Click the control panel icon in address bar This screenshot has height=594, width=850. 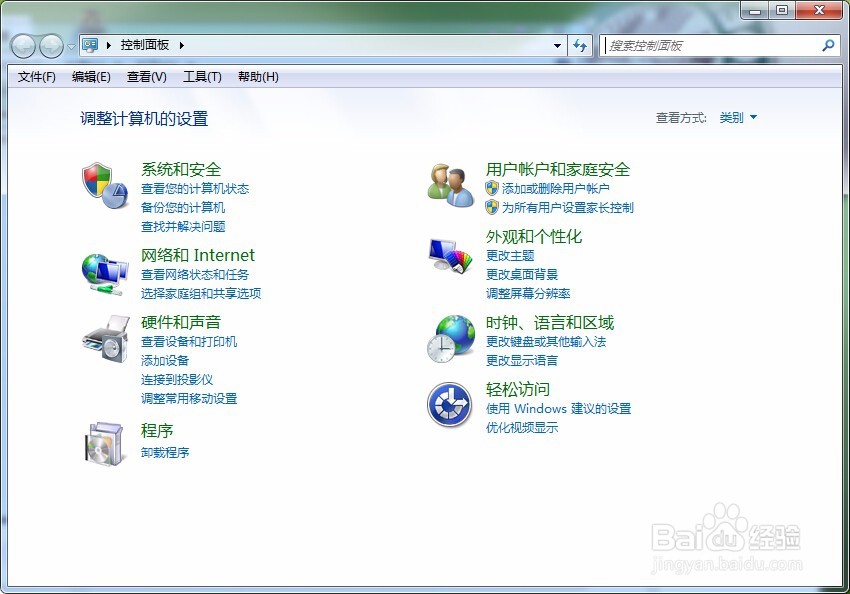90,45
